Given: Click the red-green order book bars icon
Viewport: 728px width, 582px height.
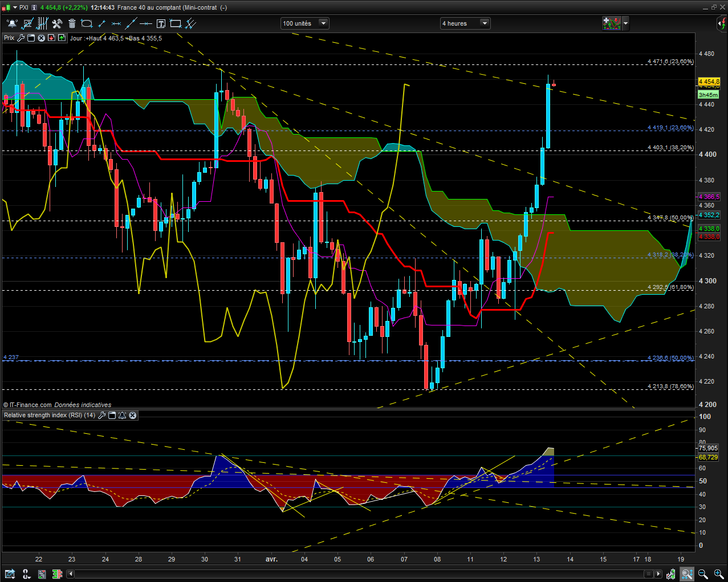Looking at the screenshot, I should coord(57,574).
